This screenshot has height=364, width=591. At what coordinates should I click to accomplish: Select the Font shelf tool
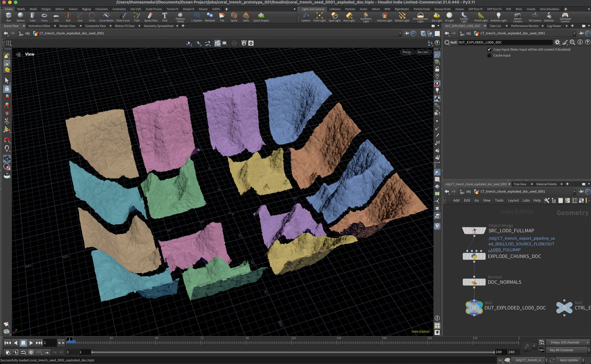pyautogui.click(x=165, y=17)
